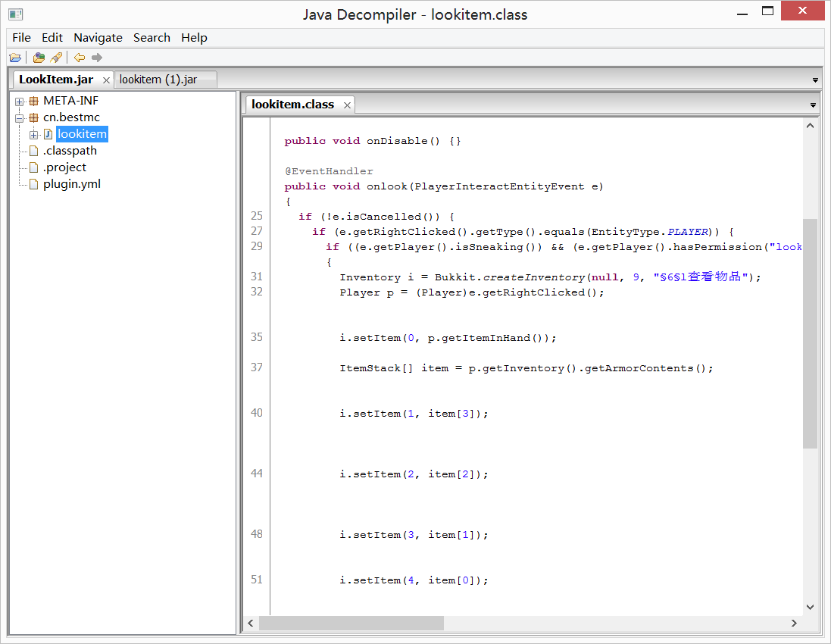Expand the lookitem class node
831x644 pixels.
point(33,134)
